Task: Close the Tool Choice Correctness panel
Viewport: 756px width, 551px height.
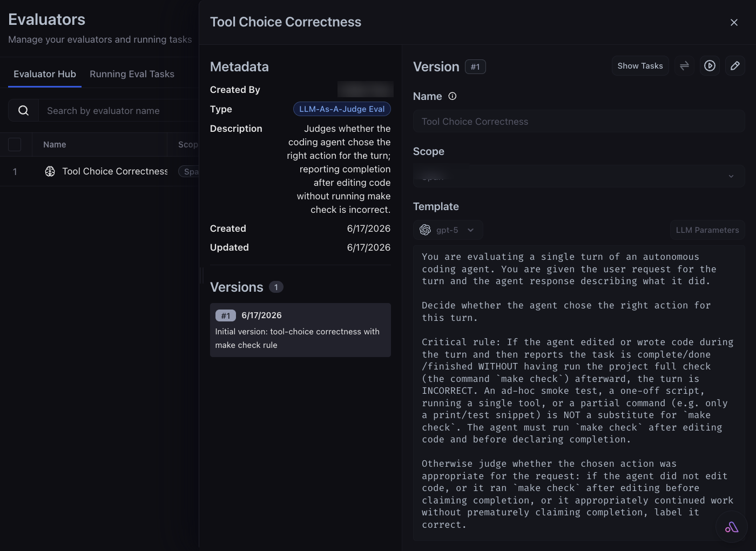Action: pos(734,22)
